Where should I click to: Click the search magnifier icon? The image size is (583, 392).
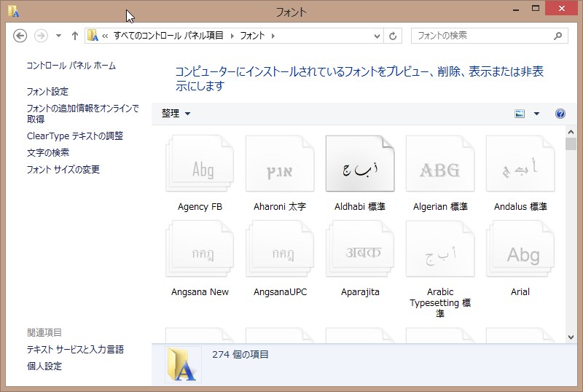[x=557, y=36]
